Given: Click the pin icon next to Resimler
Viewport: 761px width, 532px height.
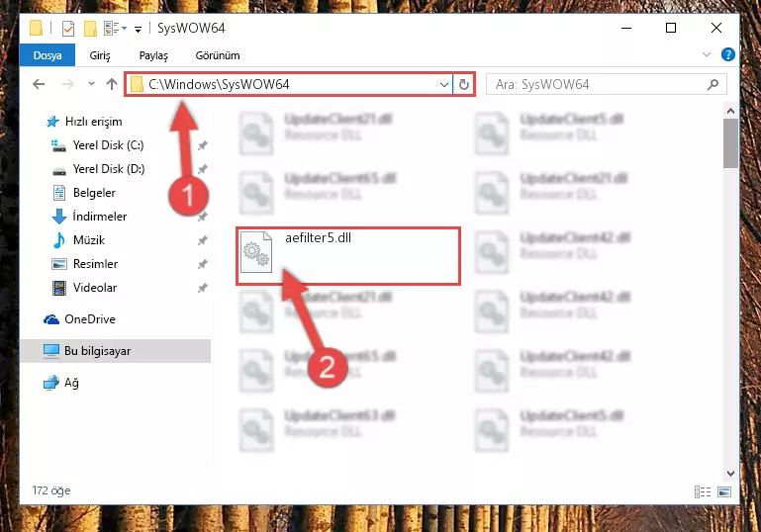Looking at the screenshot, I should [x=203, y=264].
